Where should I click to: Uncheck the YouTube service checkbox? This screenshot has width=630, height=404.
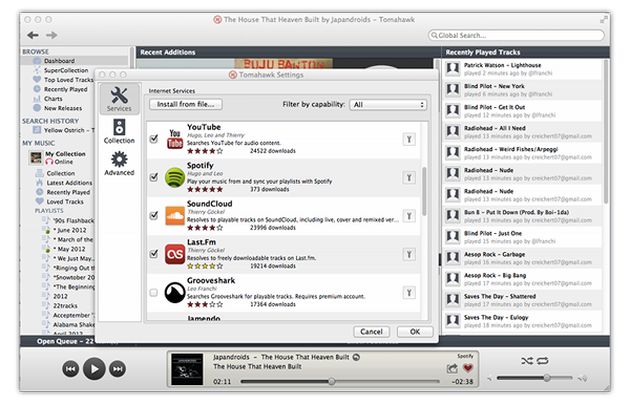pos(153,139)
